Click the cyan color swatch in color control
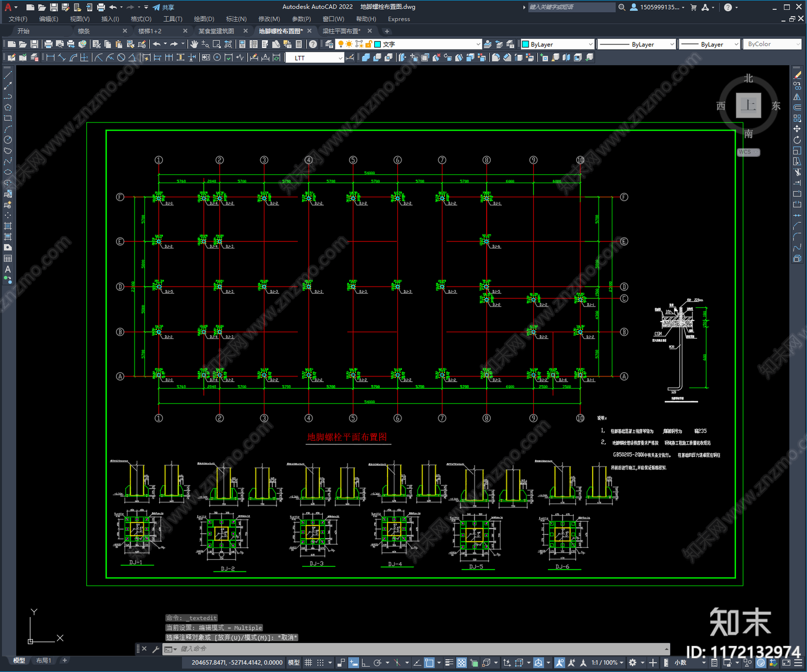 click(x=525, y=44)
